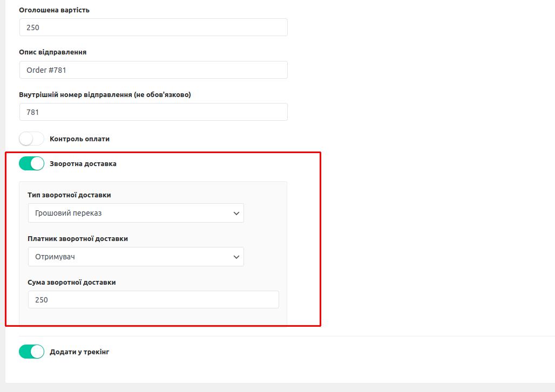This screenshot has width=555, height=392.
Task: Click the Сума зворотної доставки label
Action: point(72,283)
